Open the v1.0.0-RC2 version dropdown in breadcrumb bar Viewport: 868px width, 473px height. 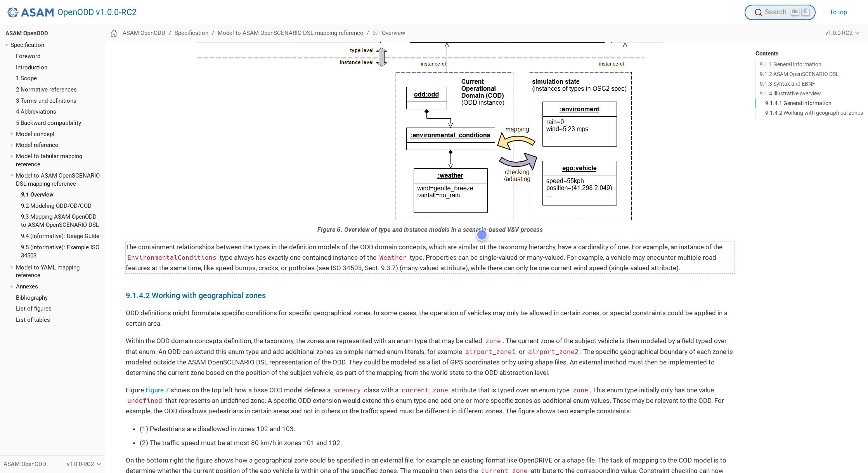[842, 33]
